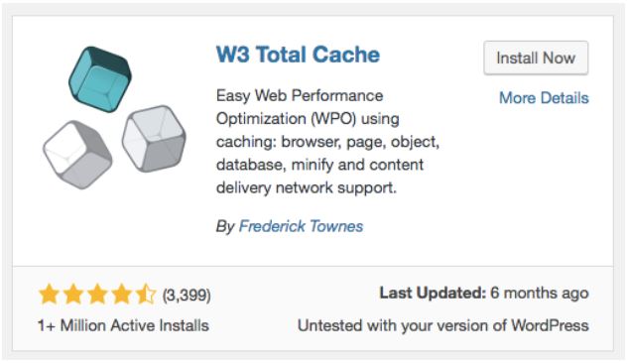Click the white cube at bottom-left of logo
The height and width of the screenshot is (364, 628).
[x=77, y=154]
